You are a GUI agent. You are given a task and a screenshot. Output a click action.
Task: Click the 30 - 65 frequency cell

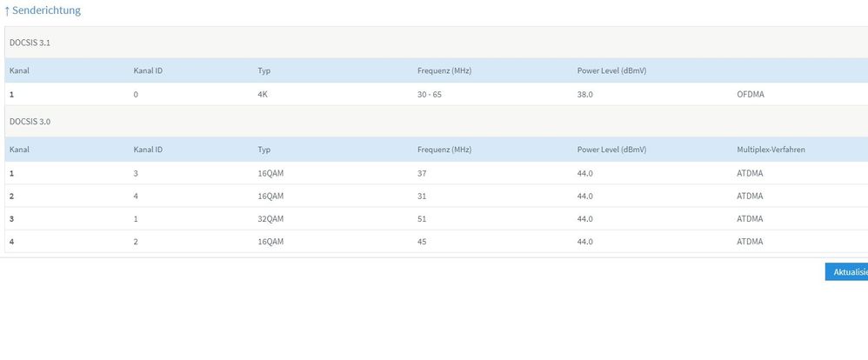pyautogui.click(x=430, y=94)
